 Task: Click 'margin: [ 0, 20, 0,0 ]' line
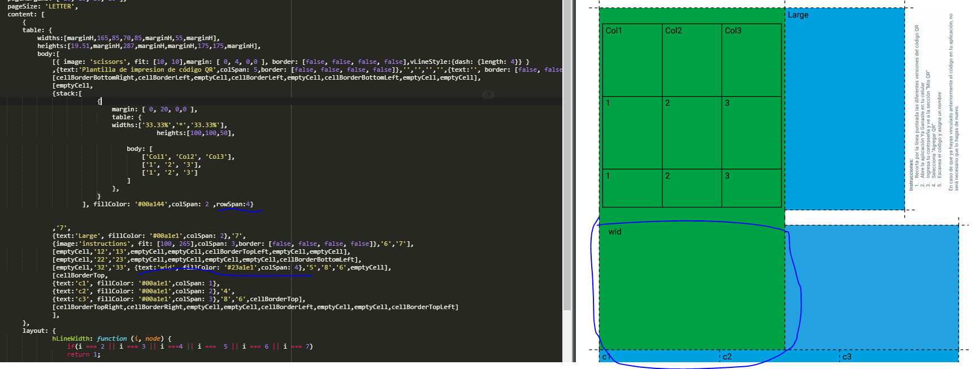pyautogui.click(x=154, y=110)
